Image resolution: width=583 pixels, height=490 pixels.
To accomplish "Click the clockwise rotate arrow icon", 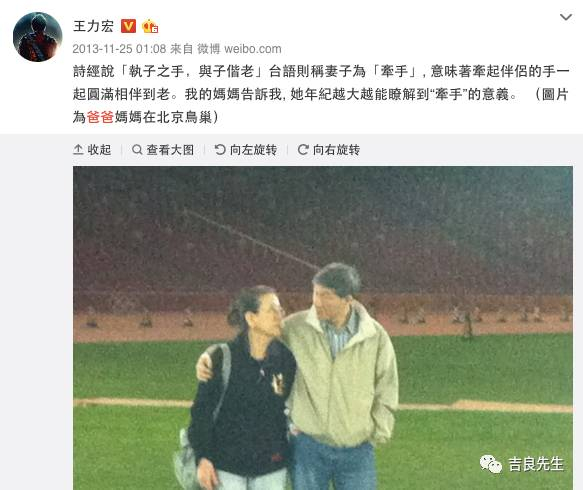I will tap(303, 149).
